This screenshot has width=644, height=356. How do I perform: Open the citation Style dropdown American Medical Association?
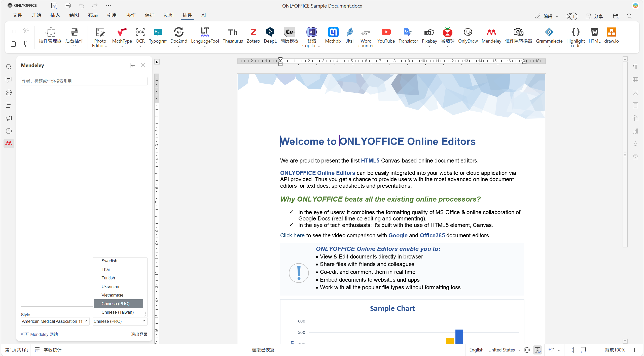[x=55, y=321]
